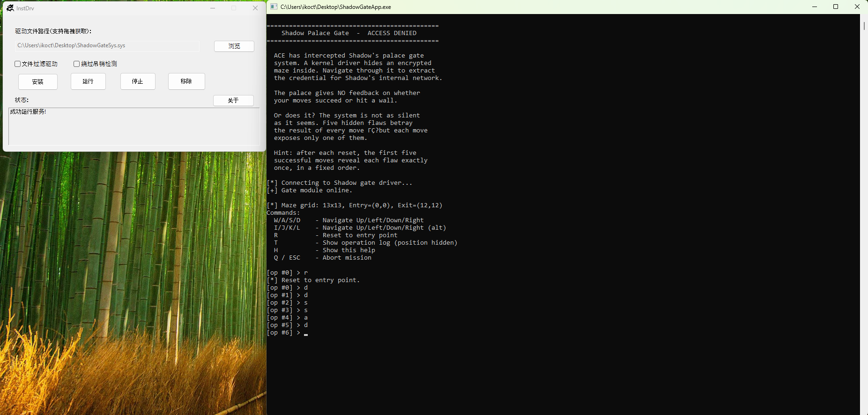Screen dimensions: 868x415
Task: Click the console vertical scrollbar thumb
Action: pyautogui.click(x=864, y=26)
